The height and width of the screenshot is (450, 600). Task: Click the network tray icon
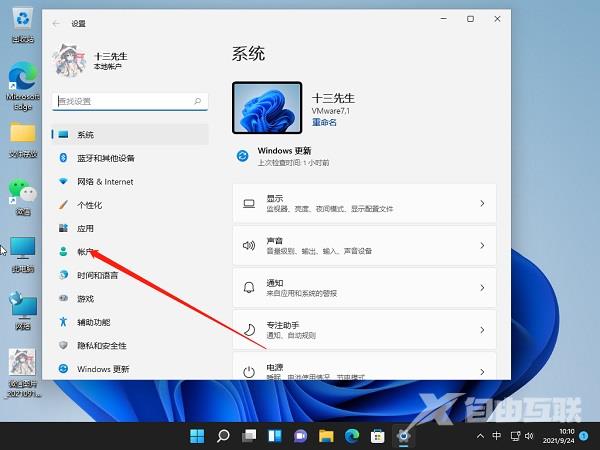pyautogui.click(x=515, y=436)
